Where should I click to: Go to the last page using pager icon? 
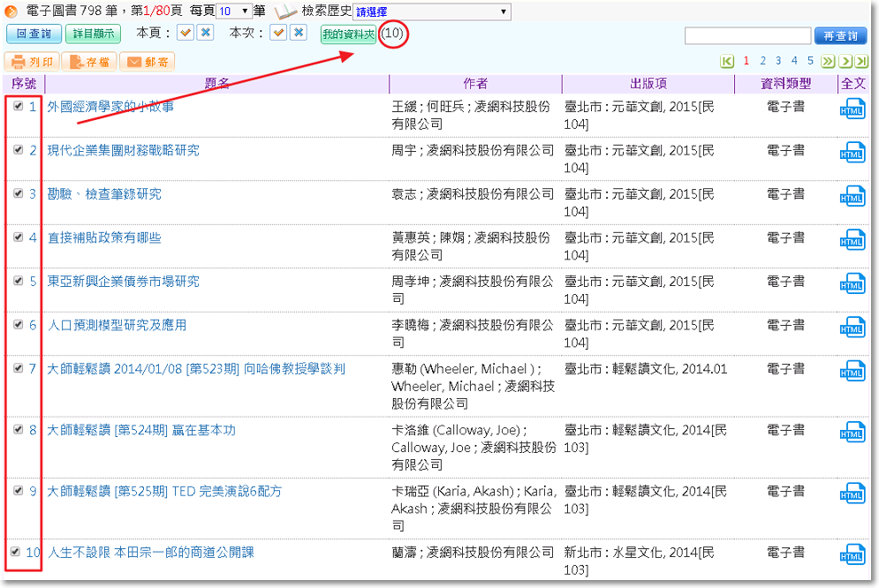click(x=860, y=62)
